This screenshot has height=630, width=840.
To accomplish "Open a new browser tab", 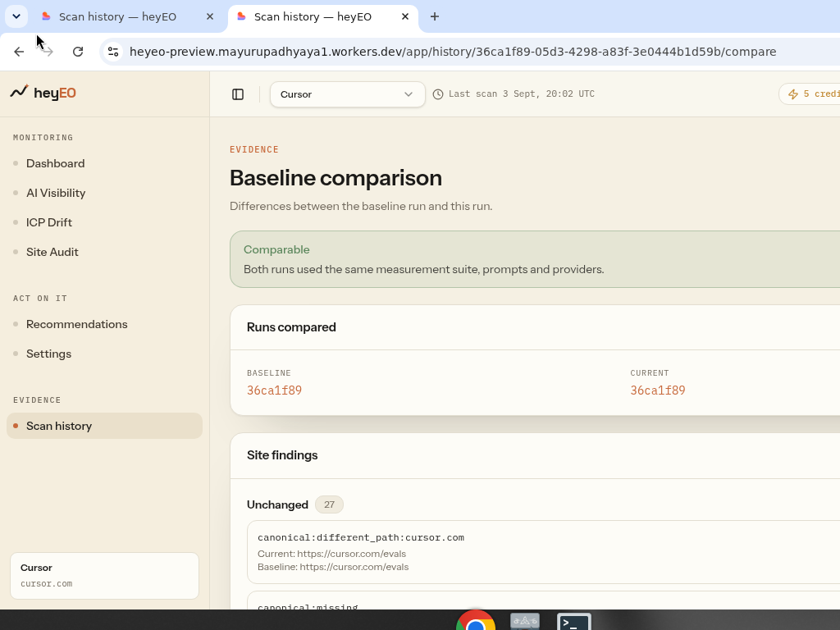I will click(x=435, y=16).
